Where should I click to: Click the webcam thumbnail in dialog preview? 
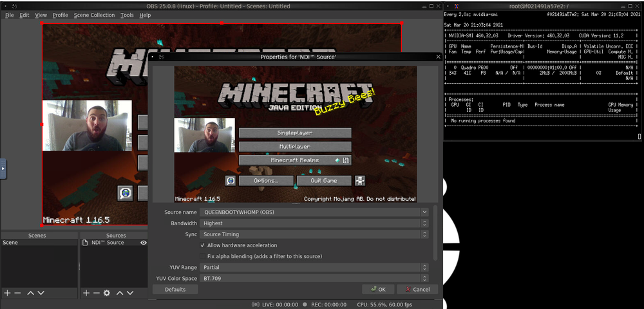pyautogui.click(x=205, y=135)
